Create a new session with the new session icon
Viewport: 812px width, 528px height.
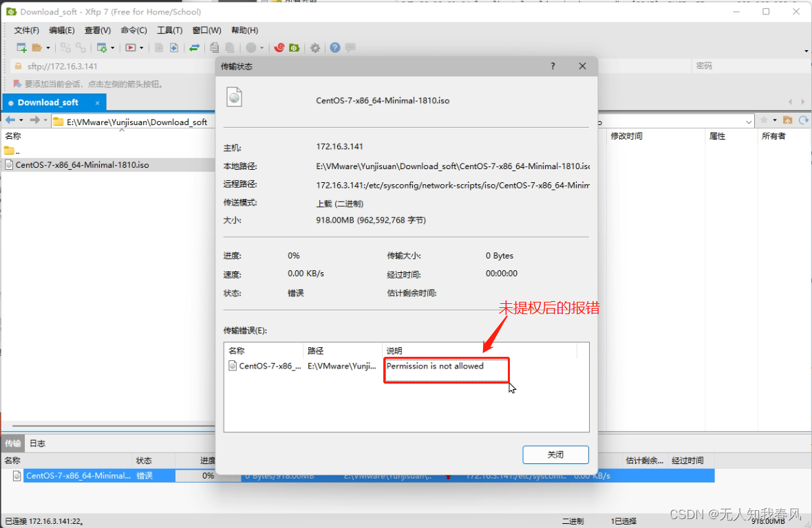pos(21,47)
